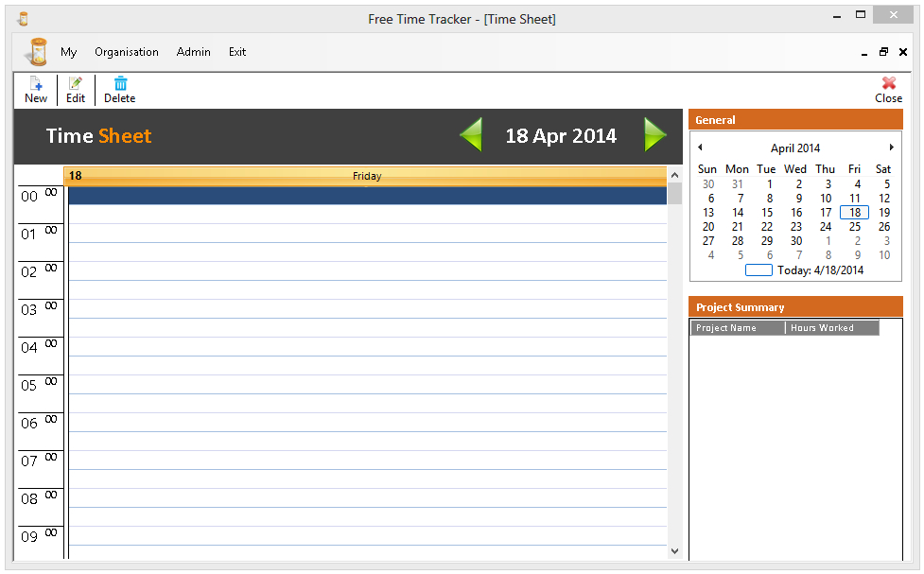Sort by the Hours Worked column header
924x574 pixels.
pos(831,328)
